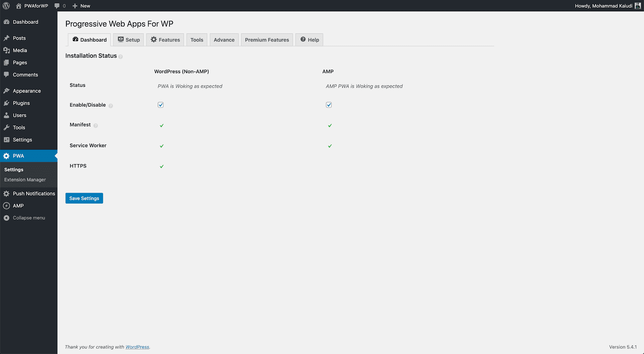The image size is (644, 354).
Task: Collapse the admin sidebar menu
Action: (29, 218)
